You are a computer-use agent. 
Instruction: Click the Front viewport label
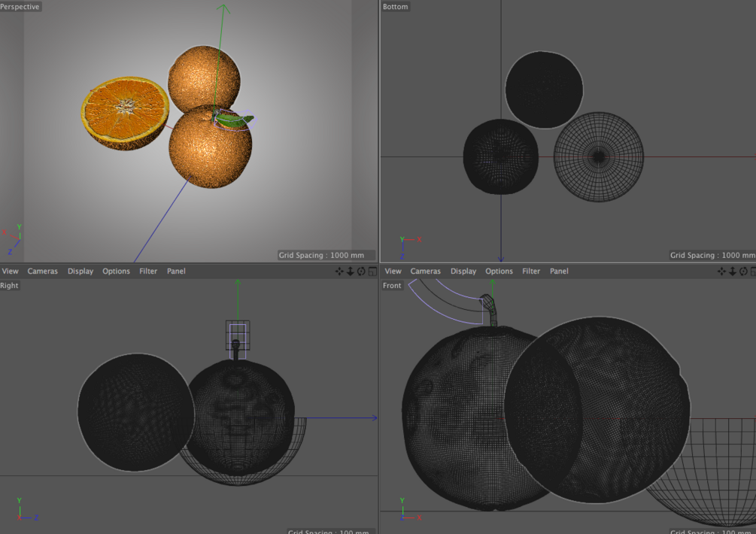pyautogui.click(x=392, y=285)
